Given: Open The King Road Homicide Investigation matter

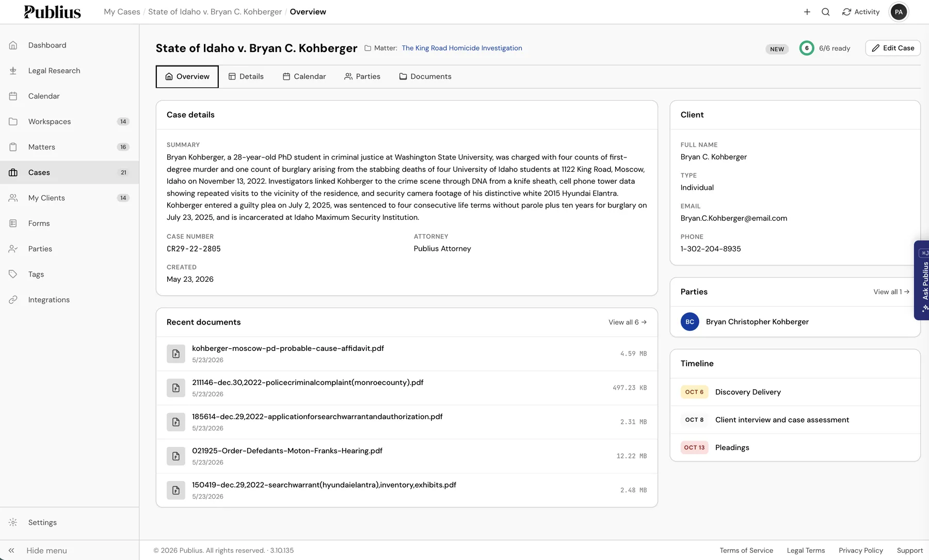Looking at the screenshot, I should point(462,48).
